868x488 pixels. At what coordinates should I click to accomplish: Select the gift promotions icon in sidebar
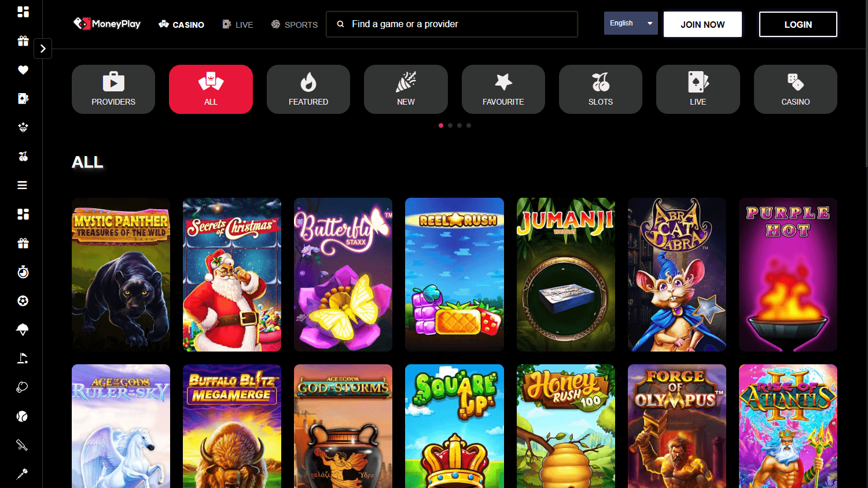(x=23, y=40)
